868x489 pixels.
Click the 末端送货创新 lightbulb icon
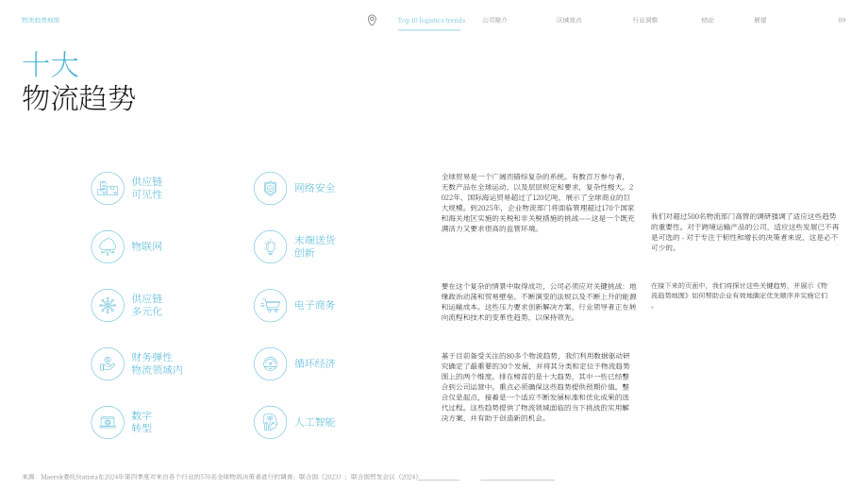[x=270, y=246]
